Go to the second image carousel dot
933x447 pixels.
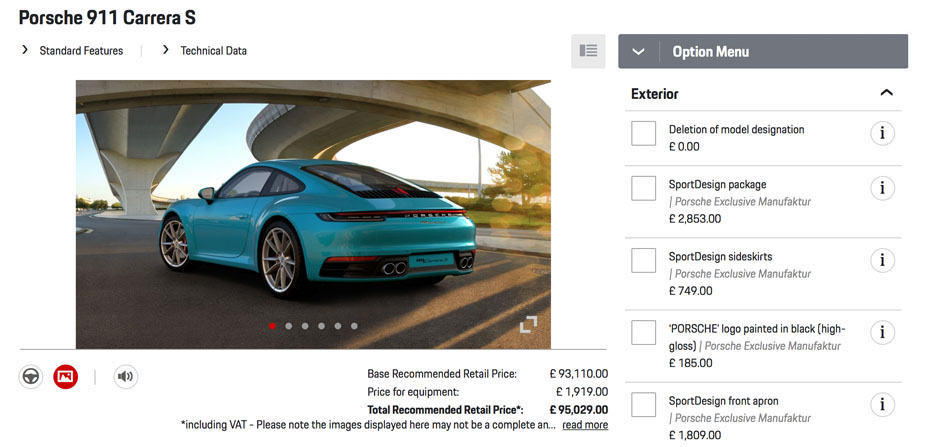(289, 326)
